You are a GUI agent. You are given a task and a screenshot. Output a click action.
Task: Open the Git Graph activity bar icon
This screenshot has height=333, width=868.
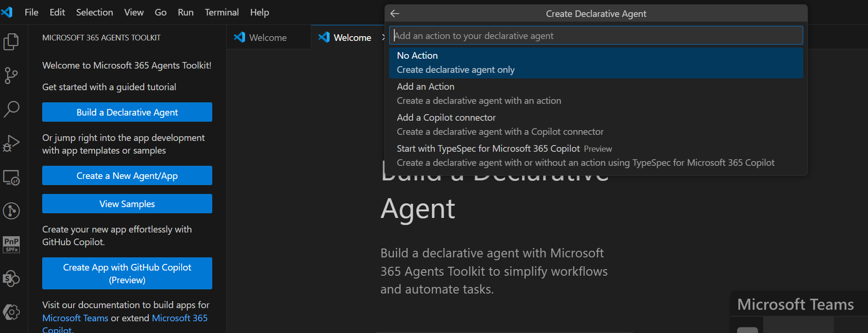(11, 211)
